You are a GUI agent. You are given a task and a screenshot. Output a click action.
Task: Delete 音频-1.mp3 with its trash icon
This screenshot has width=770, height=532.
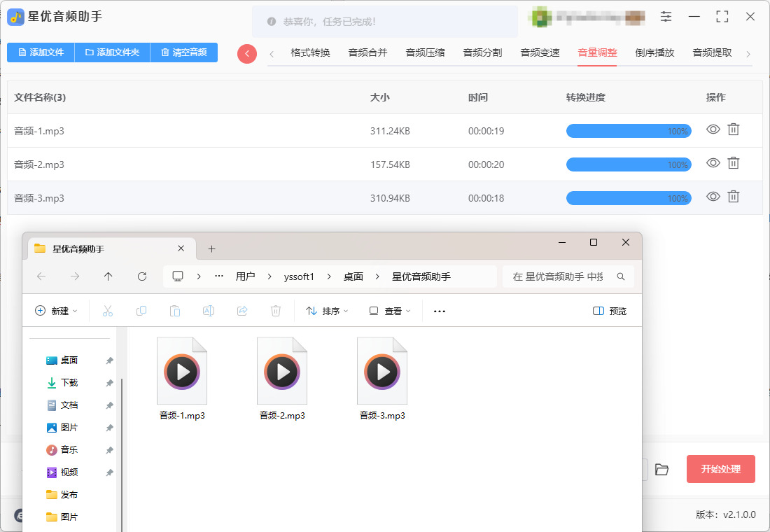click(733, 129)
